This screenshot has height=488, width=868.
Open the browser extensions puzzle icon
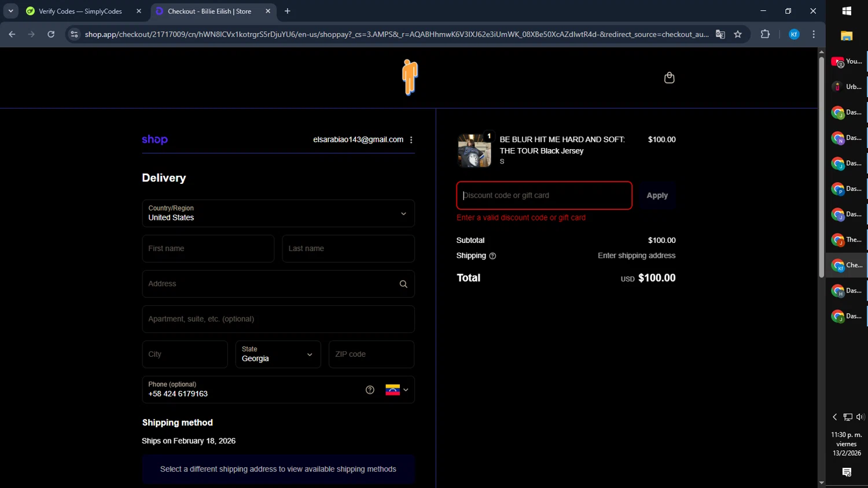coord(765,34)
